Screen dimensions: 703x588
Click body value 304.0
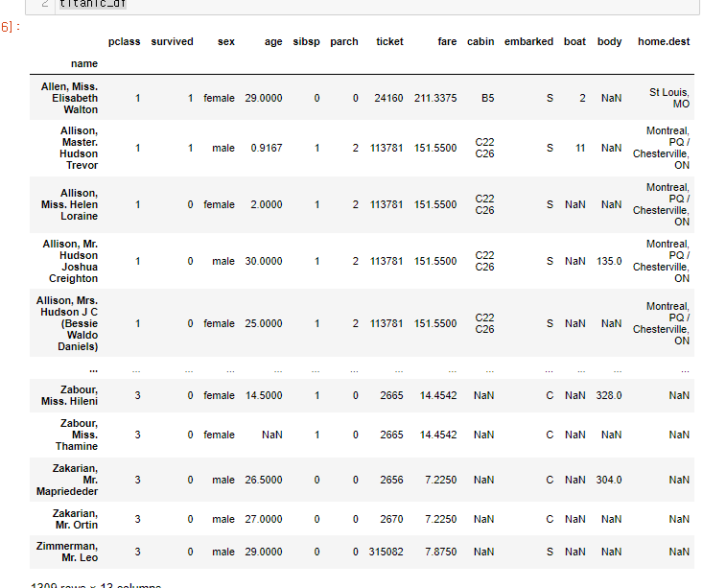pos(609,480)
